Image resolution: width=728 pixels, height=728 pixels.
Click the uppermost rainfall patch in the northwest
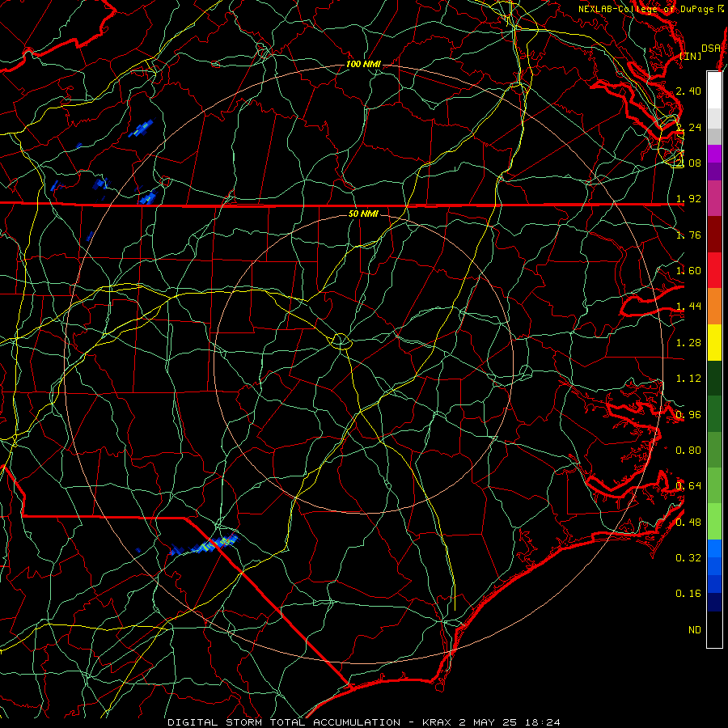(141, 129)
